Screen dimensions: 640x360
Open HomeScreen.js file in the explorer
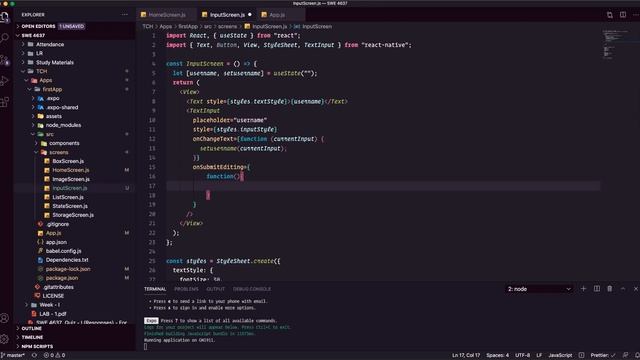click(71, 170)
